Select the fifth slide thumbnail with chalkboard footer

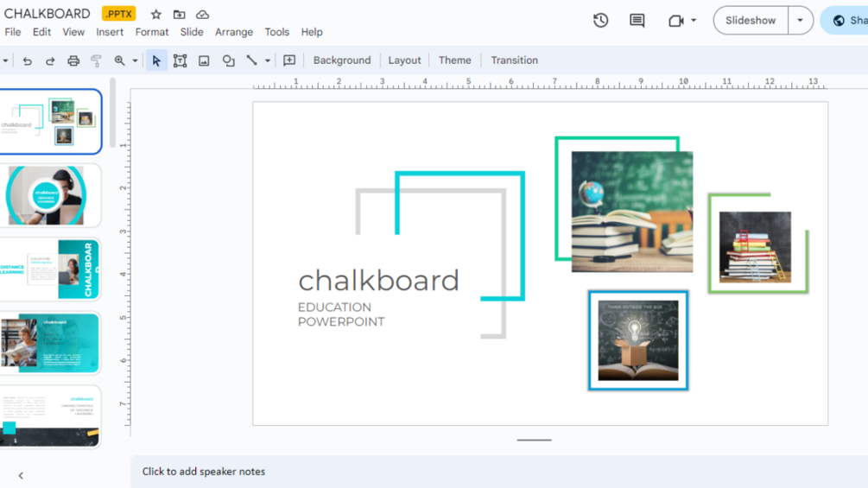click(50, 416)
